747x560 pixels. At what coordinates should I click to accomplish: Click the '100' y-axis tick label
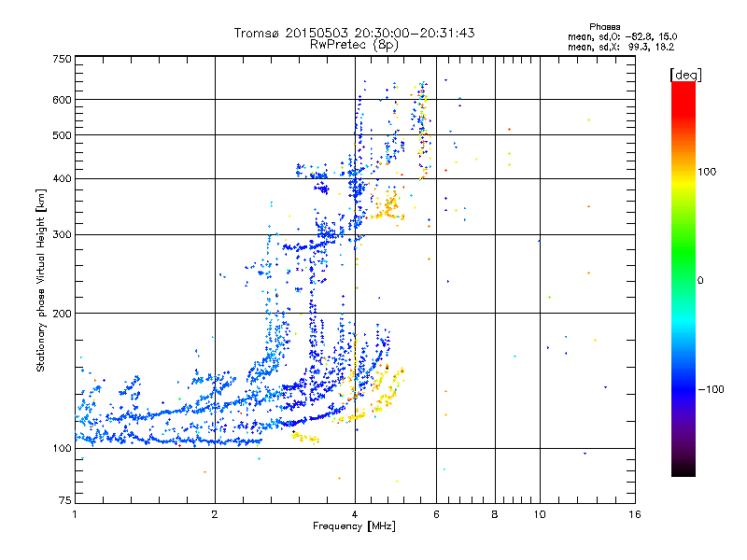pyautogui.click(x=63, y=449)
